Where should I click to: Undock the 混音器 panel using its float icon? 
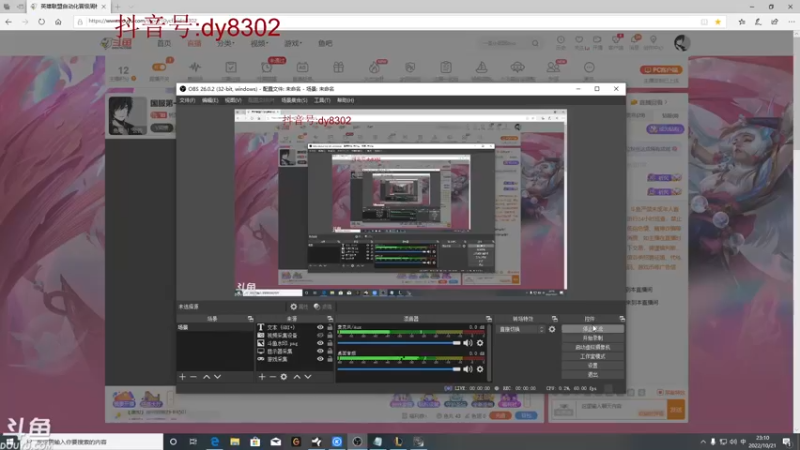tap(489, 319)
